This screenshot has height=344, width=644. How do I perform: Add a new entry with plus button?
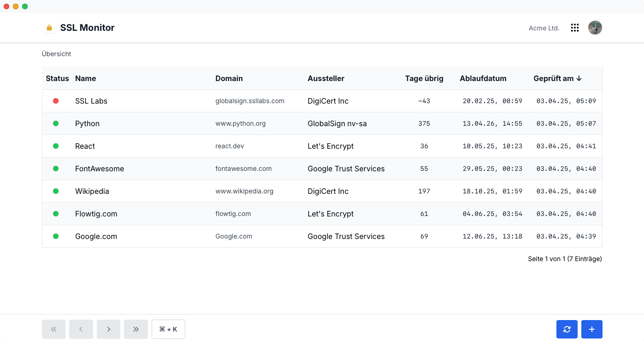[592, 329]
